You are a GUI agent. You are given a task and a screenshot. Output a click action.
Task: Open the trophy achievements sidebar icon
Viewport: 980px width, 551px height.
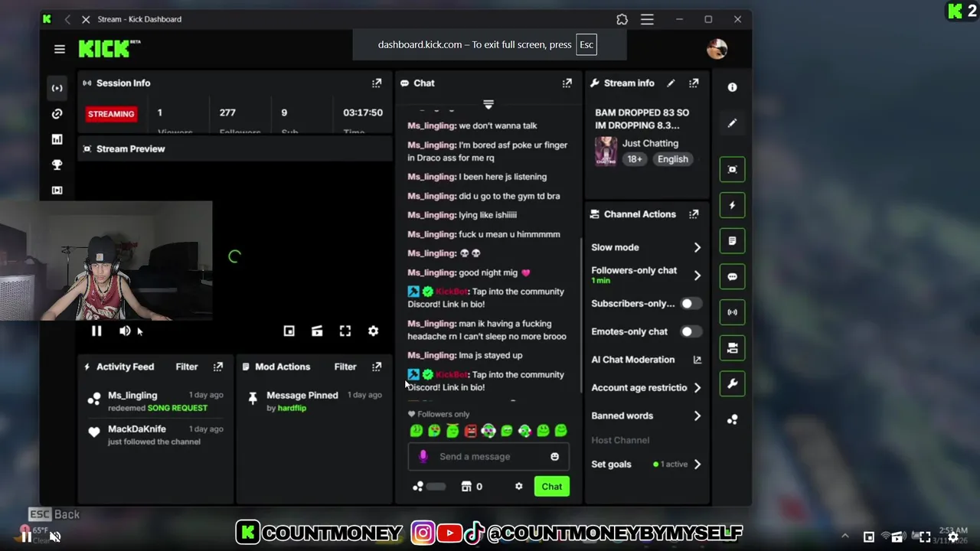coord(57,165)
